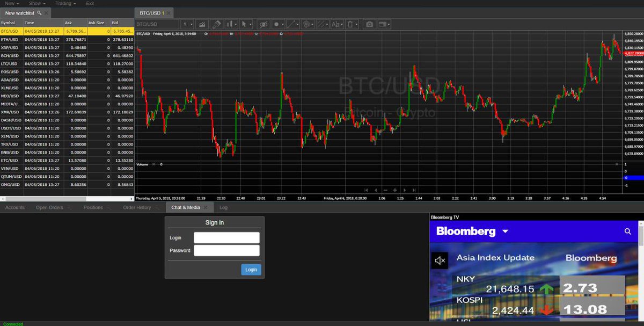This screenshot has height=326, width=644.
Task: Select OMG/USD row in watchlist
Action: 67,184
